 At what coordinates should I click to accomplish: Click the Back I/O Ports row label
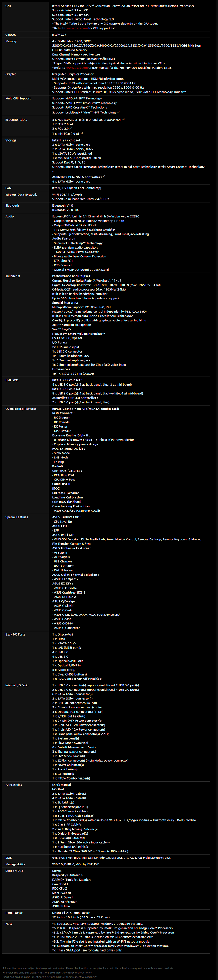(x=15, y=635)
